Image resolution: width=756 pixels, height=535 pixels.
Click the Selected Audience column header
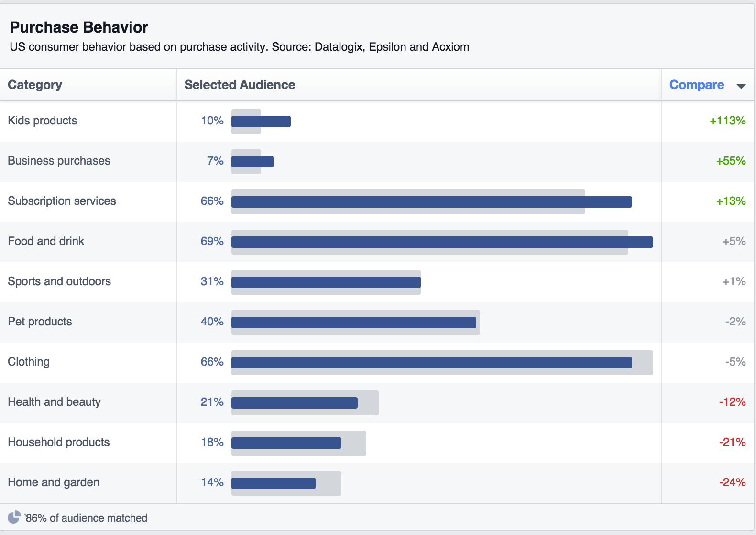click(239, 84)
